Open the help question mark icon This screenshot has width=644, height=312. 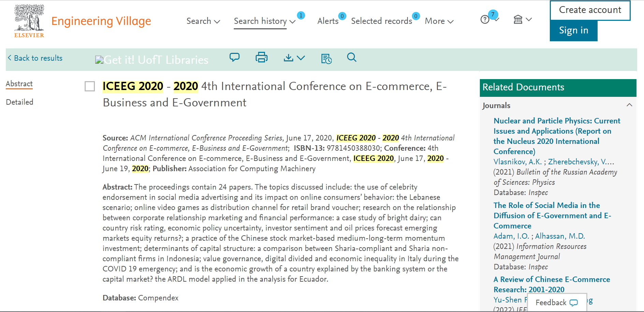tap(485, 19)
